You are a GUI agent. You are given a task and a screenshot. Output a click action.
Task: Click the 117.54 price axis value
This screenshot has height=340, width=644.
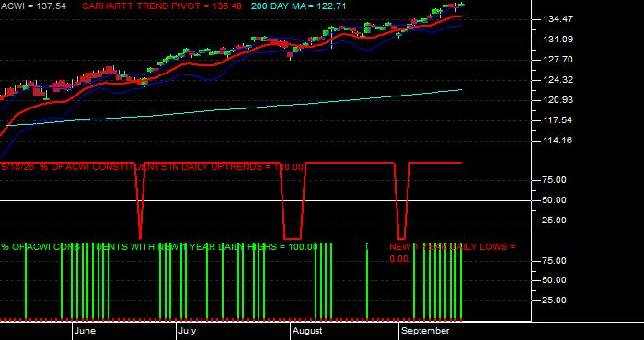point(558,120)
